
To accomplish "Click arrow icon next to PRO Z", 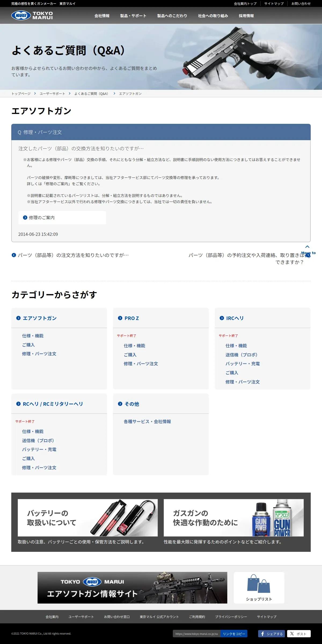I will 120,318.
